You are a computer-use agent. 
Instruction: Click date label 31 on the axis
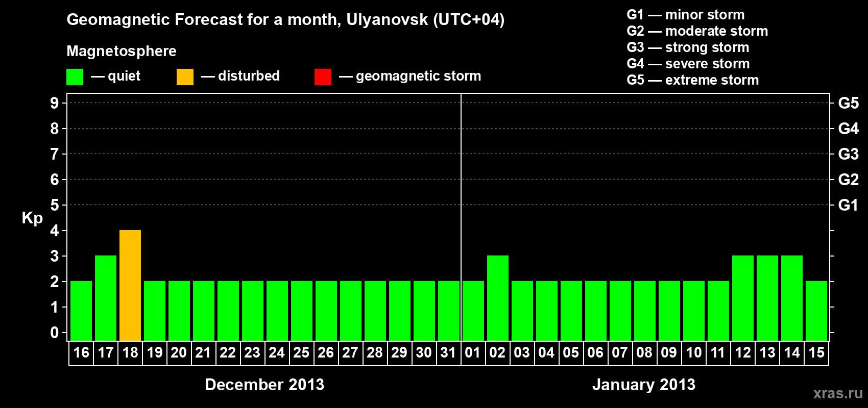(x=448, y=352)
